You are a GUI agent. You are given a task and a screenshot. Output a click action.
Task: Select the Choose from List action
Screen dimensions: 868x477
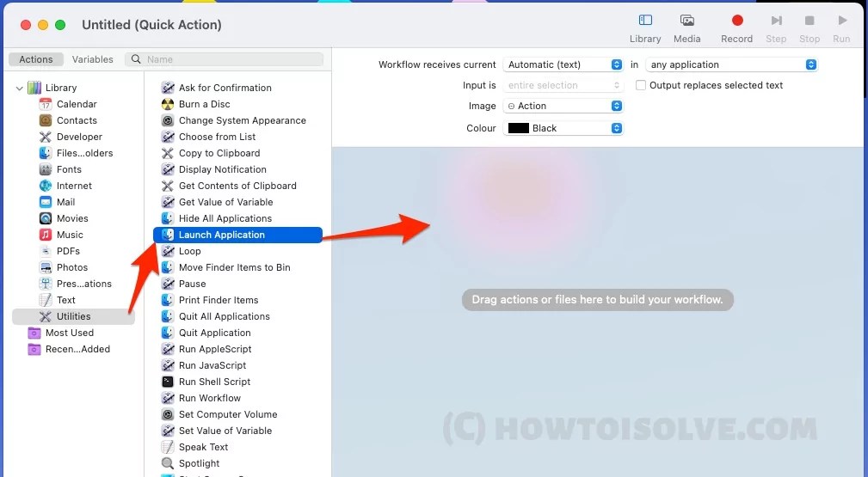point(217,137)
